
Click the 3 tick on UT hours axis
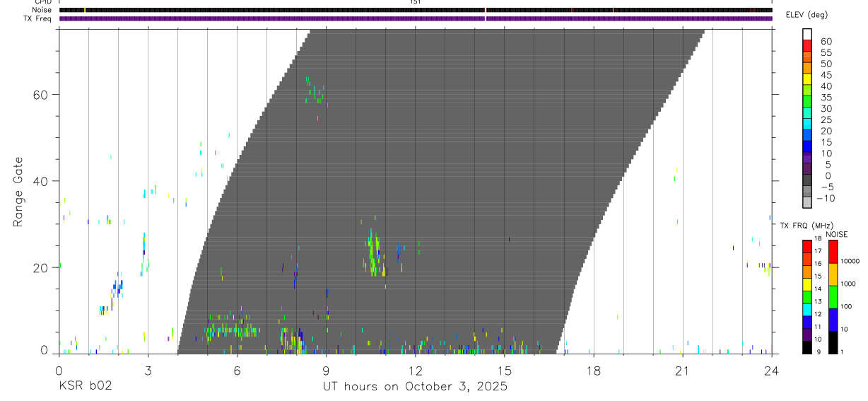148,371
